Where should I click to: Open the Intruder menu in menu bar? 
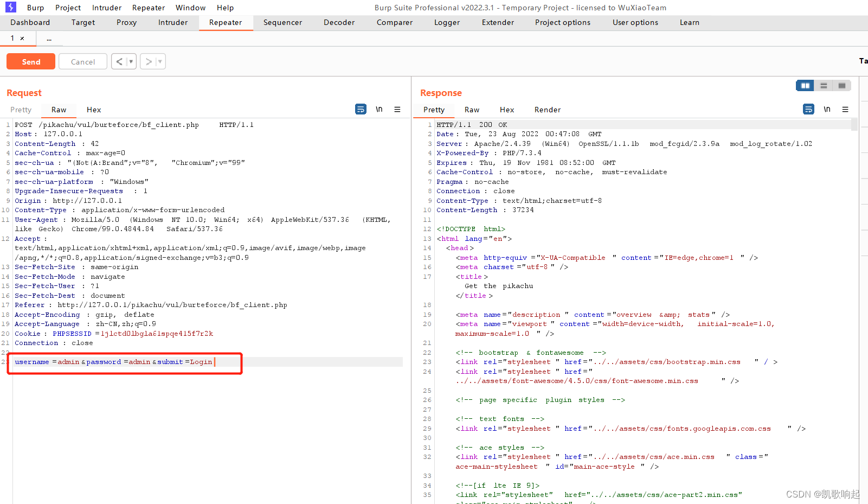point(107,8)
